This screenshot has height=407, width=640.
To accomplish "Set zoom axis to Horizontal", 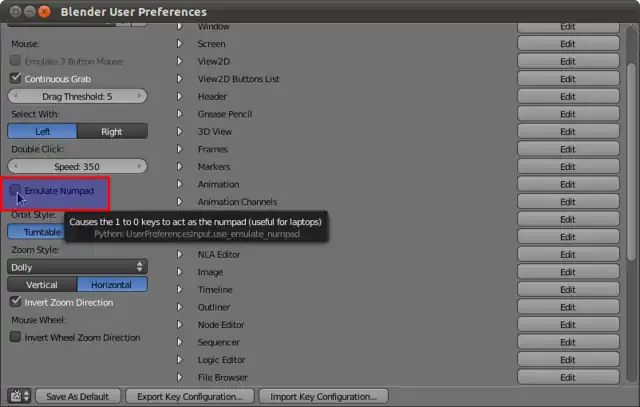I will point(112,285).
